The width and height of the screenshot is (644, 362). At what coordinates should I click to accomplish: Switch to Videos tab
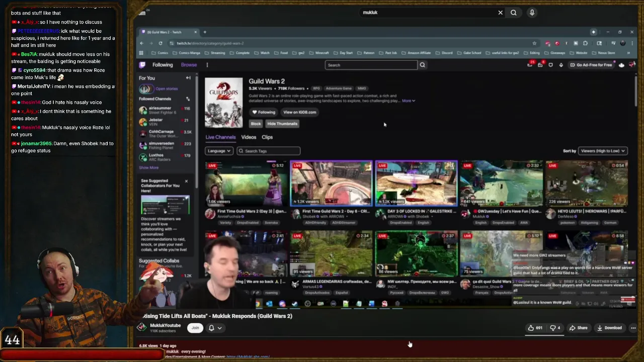point(249,137)
